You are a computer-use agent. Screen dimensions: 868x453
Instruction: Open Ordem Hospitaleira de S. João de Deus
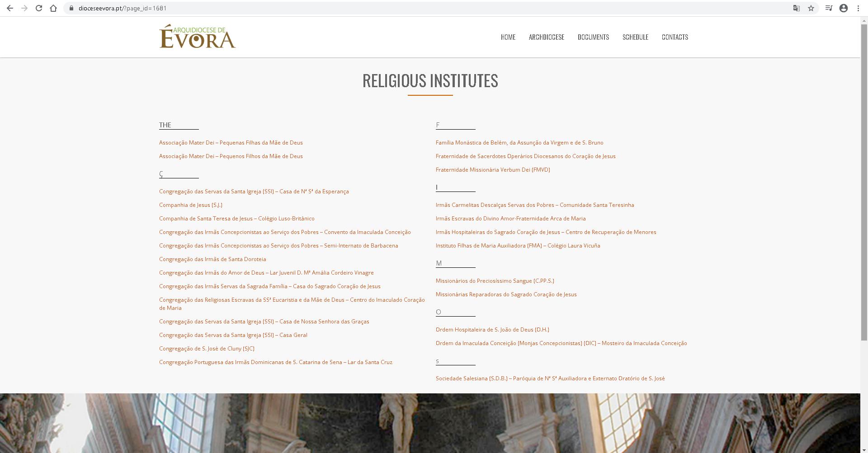492,330
